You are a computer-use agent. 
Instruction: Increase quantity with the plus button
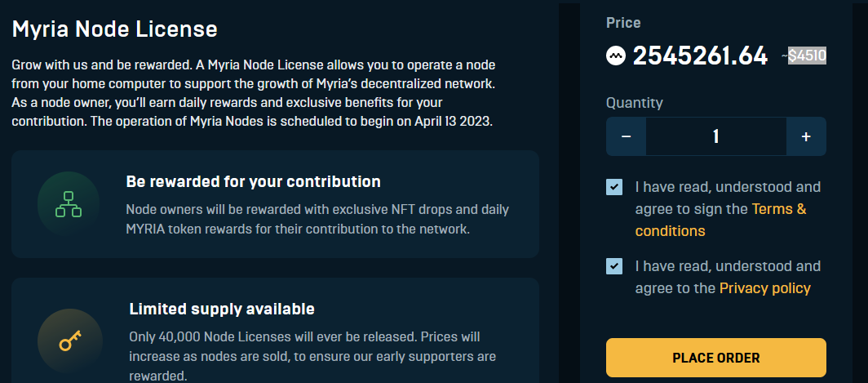click(x=806, y=136)
